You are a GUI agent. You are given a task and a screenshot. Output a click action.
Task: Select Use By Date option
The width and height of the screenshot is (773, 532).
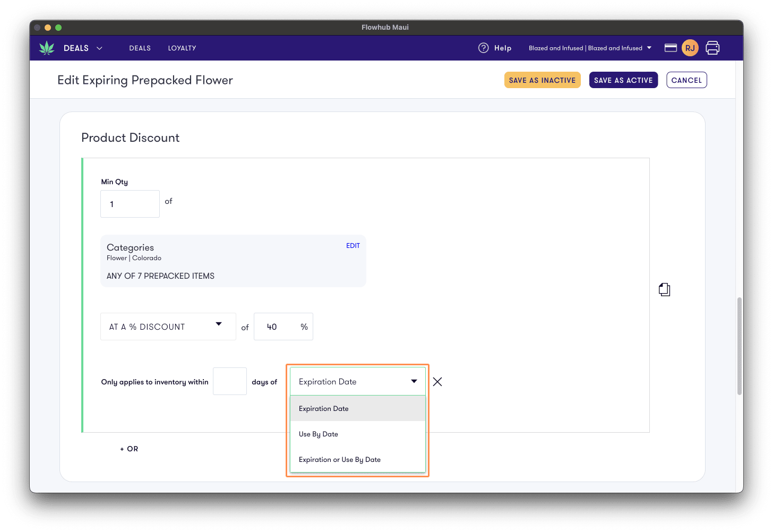pos(358,434)
